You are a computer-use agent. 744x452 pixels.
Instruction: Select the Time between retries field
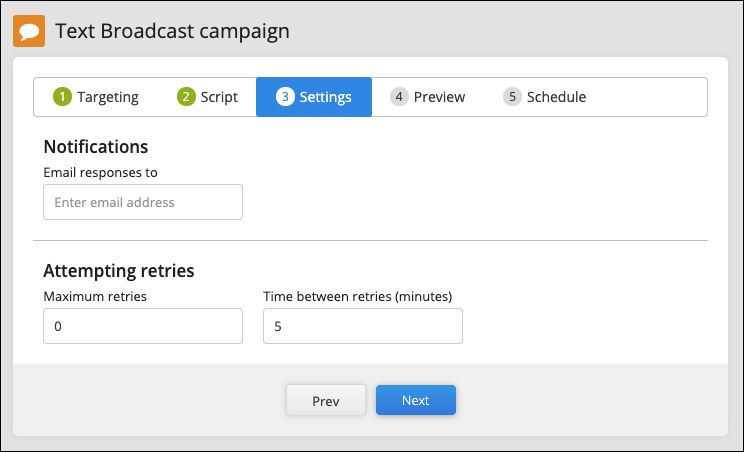[363, 326]
